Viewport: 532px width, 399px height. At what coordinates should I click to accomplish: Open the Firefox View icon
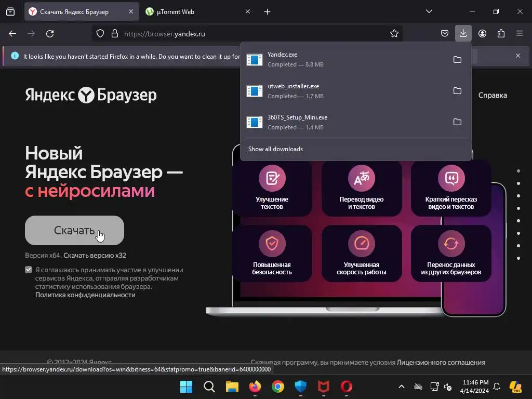[10, 12]
